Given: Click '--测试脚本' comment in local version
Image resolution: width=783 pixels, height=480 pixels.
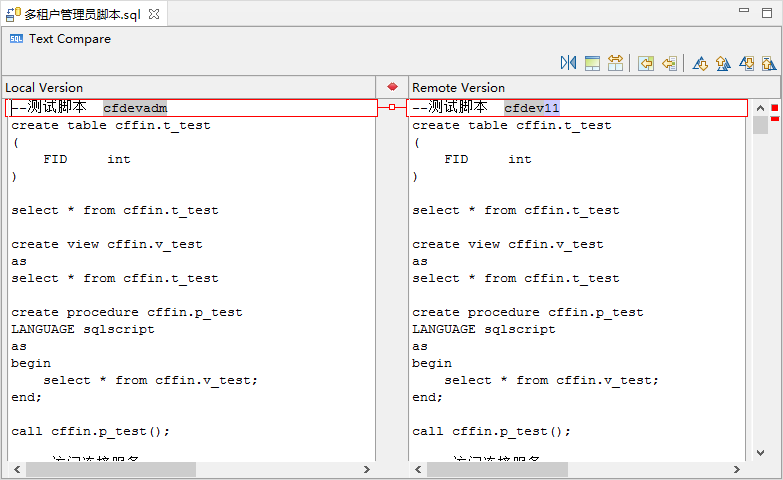Looking at the screenshot, I should click(49, 107).
